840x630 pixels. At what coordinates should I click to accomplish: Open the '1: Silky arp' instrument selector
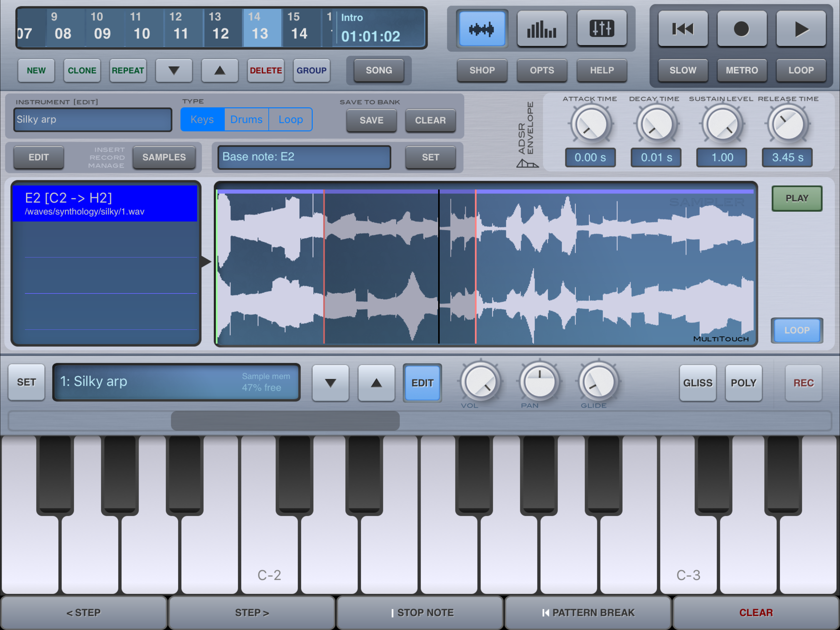[176, 382]
